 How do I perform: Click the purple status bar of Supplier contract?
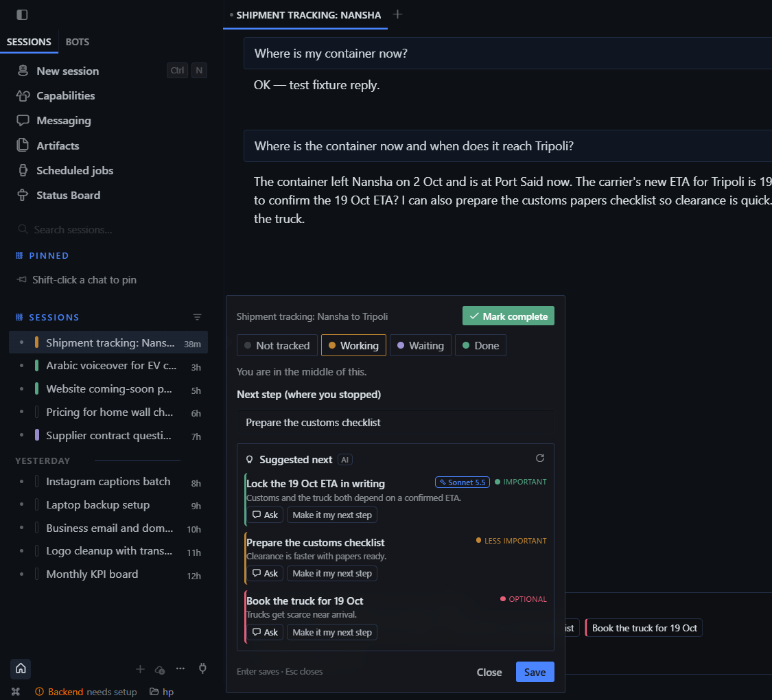(x=37, y=435)
